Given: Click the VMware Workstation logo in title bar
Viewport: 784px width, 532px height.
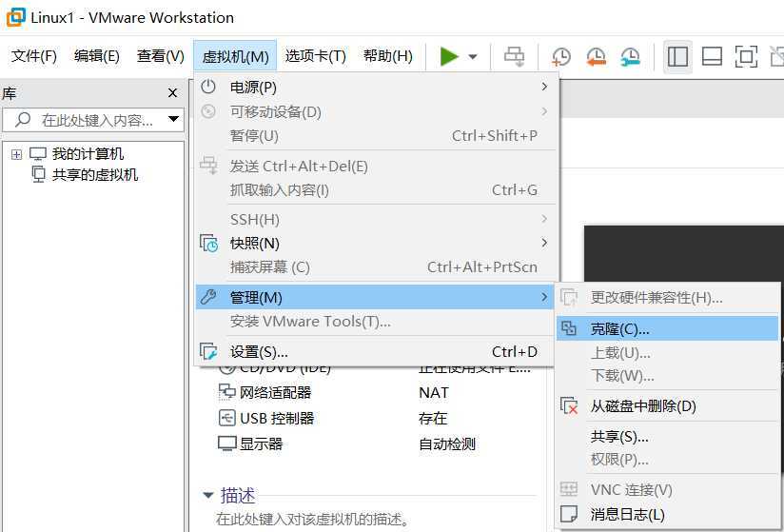Looking at the screenshot, I should tap(15, 18).
